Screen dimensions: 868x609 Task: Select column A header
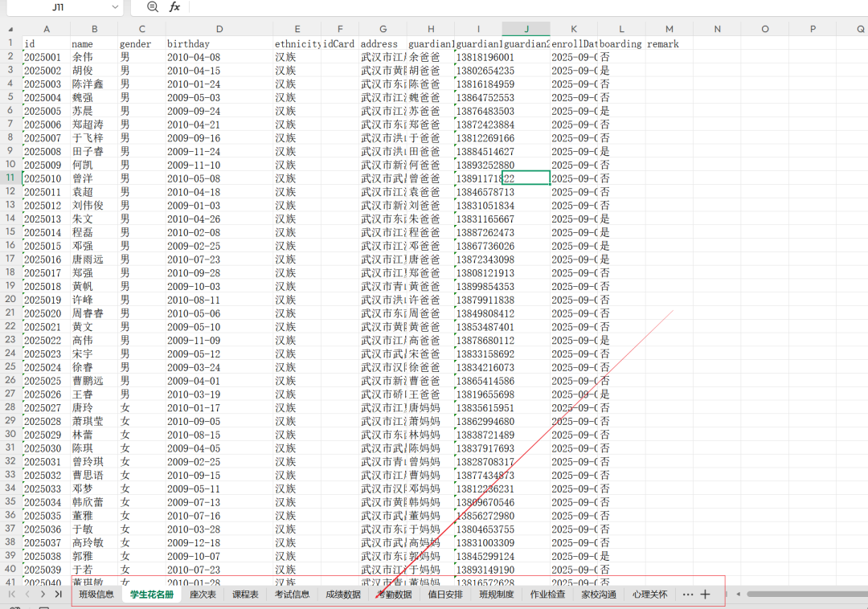pos(47,29)
